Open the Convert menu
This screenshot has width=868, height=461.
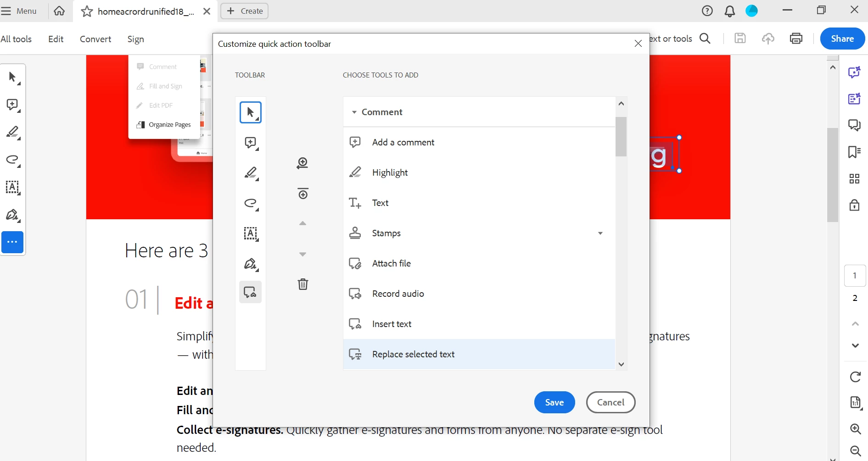pyautogui.click(x=95, y=39)
